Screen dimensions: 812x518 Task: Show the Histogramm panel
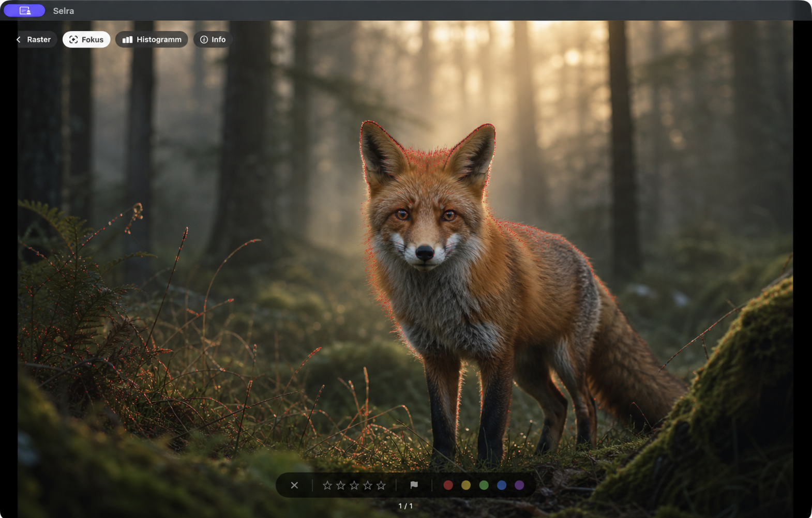coord(152,39)
